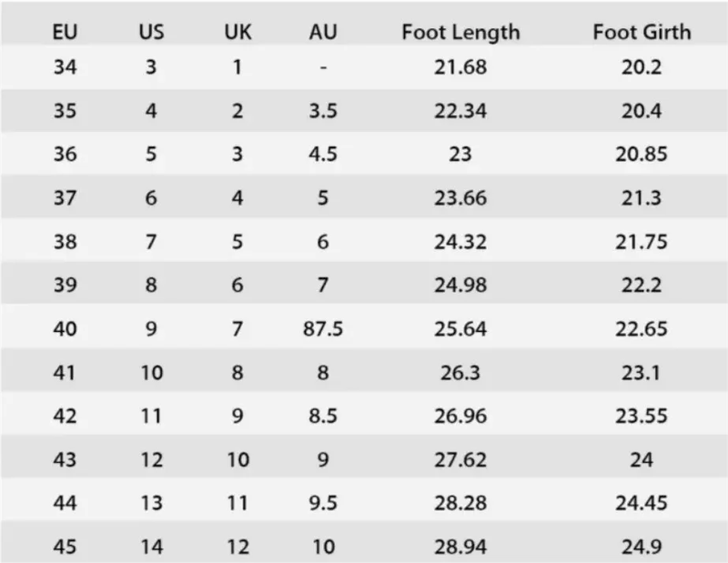
Task: Click the foot length value 26.96
Action: pyautogui.click(x=460, y=417)
